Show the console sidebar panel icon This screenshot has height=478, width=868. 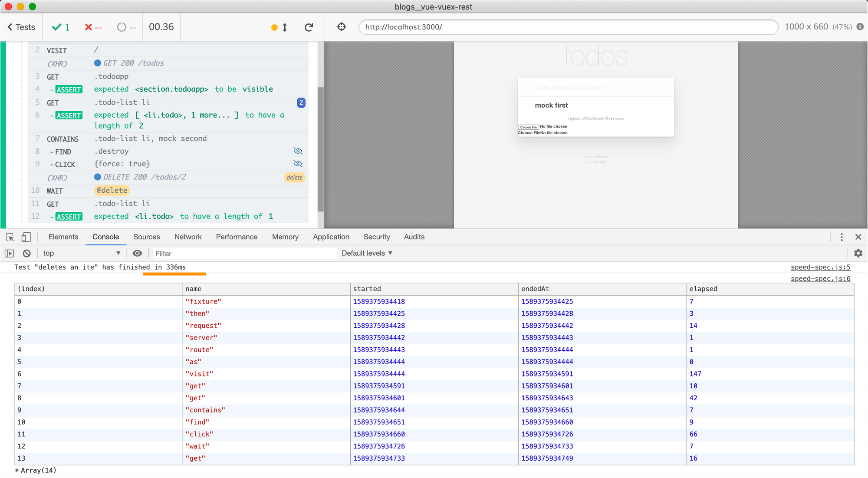(10, 254)
